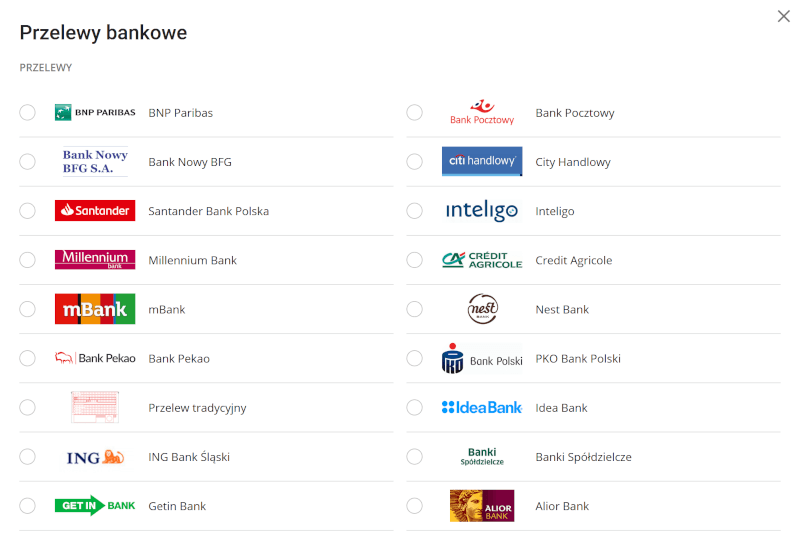The width and height of the screenshot is (800, 540).
Task: Click the red Santander logo
Action: (x=95, y=211)
